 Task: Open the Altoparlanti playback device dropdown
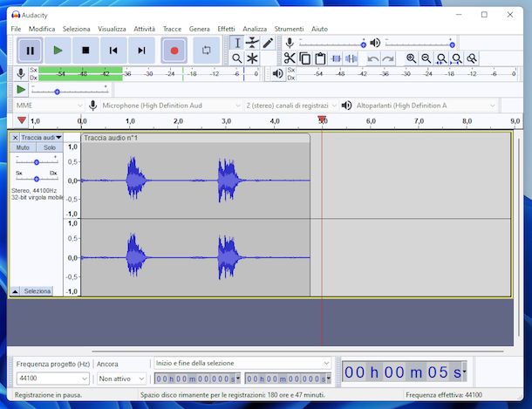click(426, 106)
